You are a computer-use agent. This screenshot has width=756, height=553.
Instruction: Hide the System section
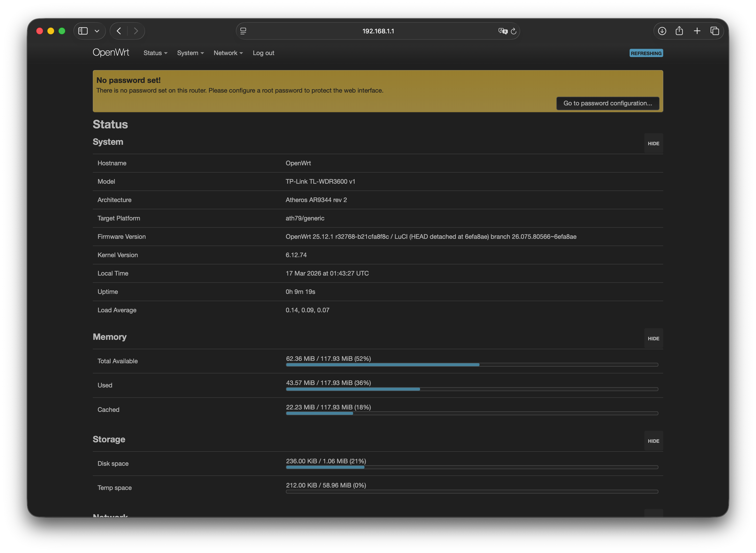point(653,144)
